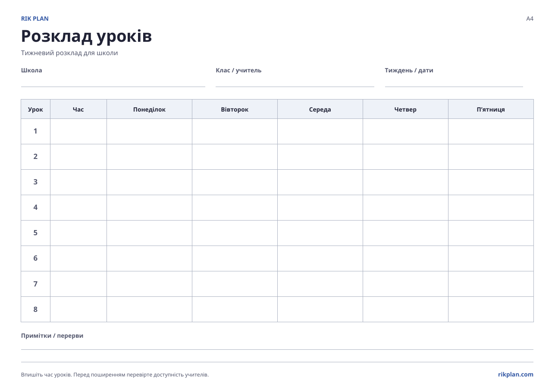Click the "Тиждень / дати" field label
The image size is (555, 392).
pyautogui.click(x=409, y=70)
